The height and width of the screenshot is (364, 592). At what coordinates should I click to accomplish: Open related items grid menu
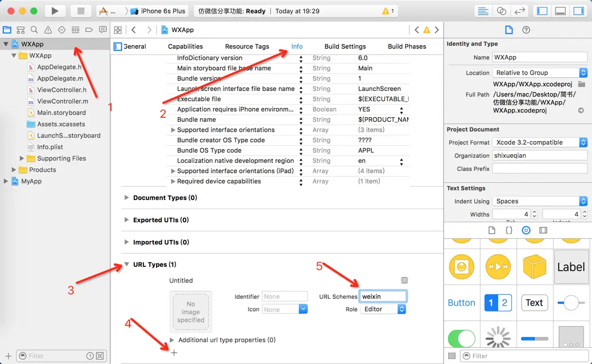click(x=118, y=30)
